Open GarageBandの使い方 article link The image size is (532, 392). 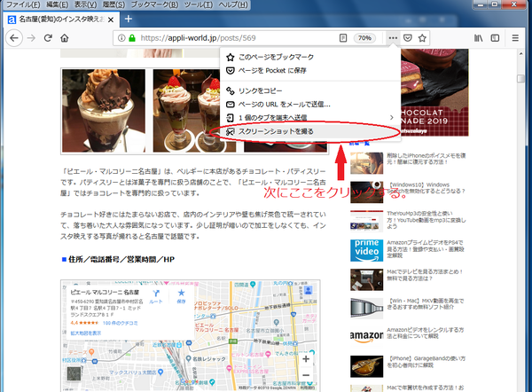[x=426, y=362]
